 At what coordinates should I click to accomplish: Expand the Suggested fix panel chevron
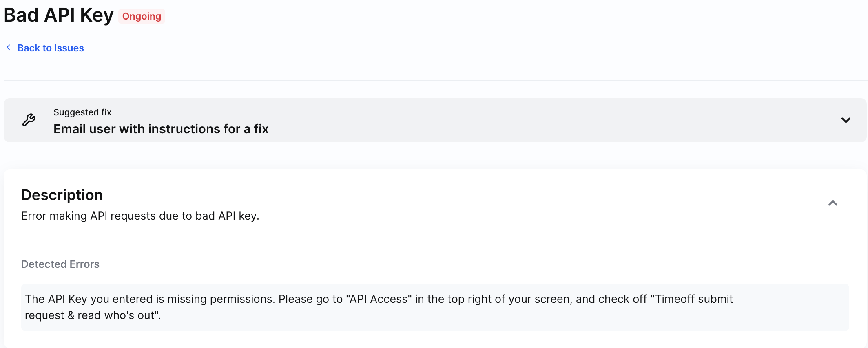(846, 120)
